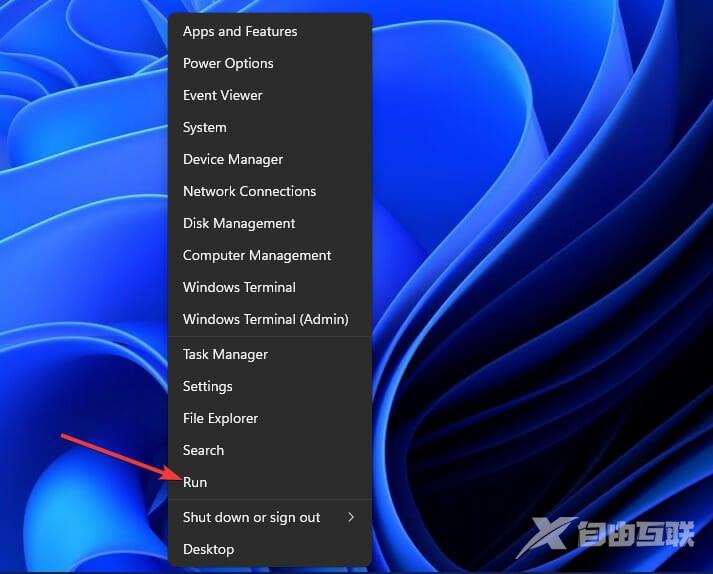Open Settings from the power user menu
This screenshot has width=713, height=574.
pyautogui.click(x=208, y=386)
